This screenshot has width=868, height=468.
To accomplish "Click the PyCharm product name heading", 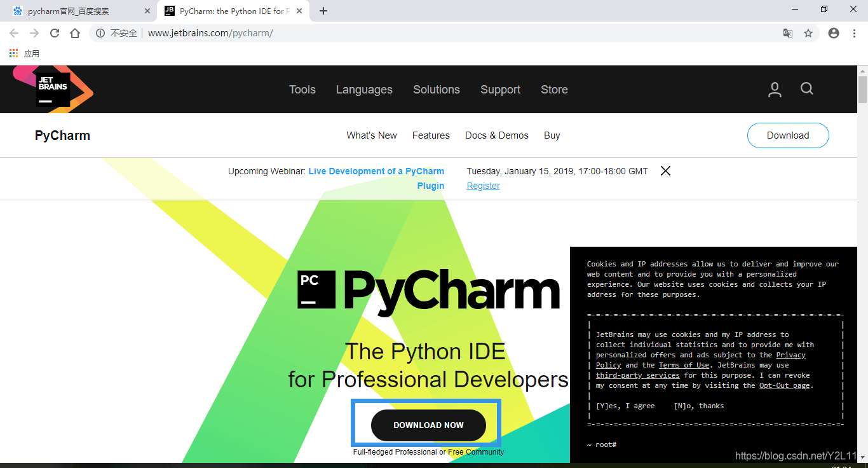I will pyautogui.click(x=62, y=135).
